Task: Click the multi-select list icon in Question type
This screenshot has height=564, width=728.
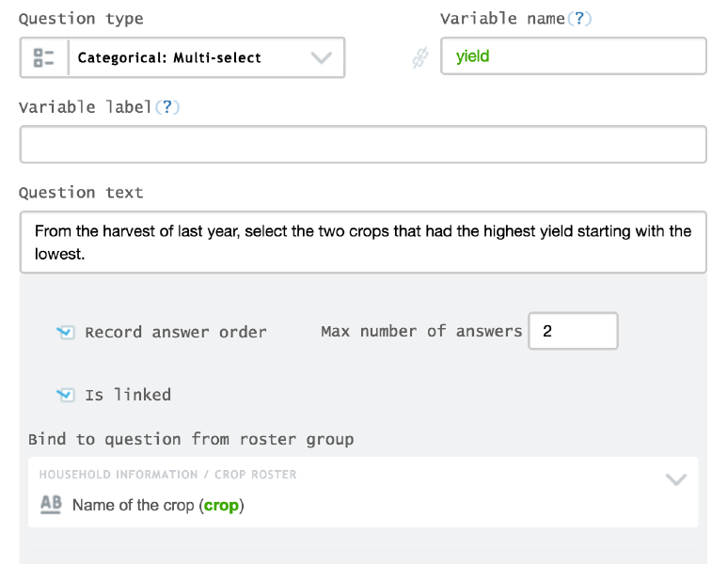Action: pos(43,57)
